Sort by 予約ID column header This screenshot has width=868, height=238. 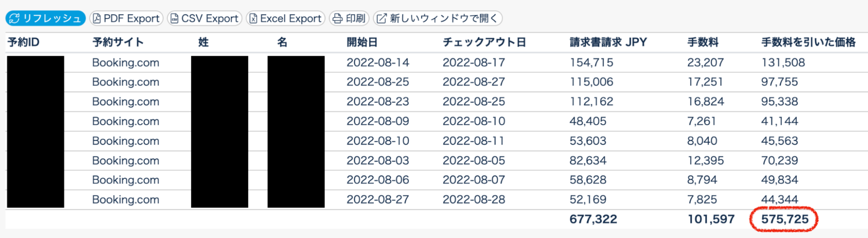coord(23,42)
